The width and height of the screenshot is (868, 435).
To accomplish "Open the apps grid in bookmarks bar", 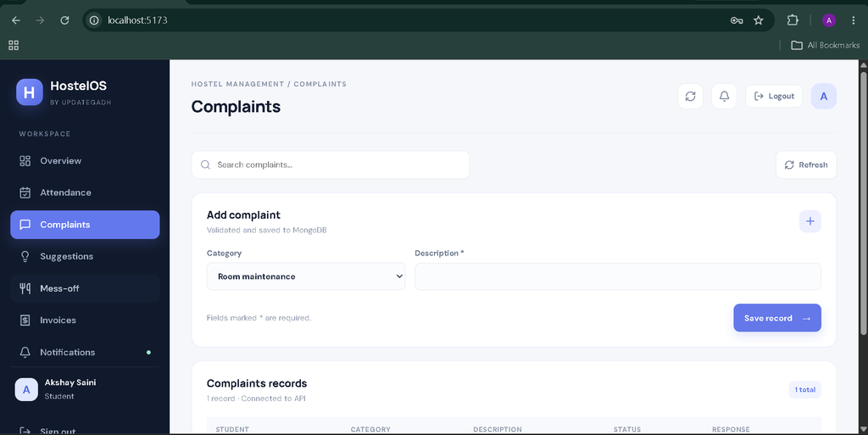I will tap(14, 46).
